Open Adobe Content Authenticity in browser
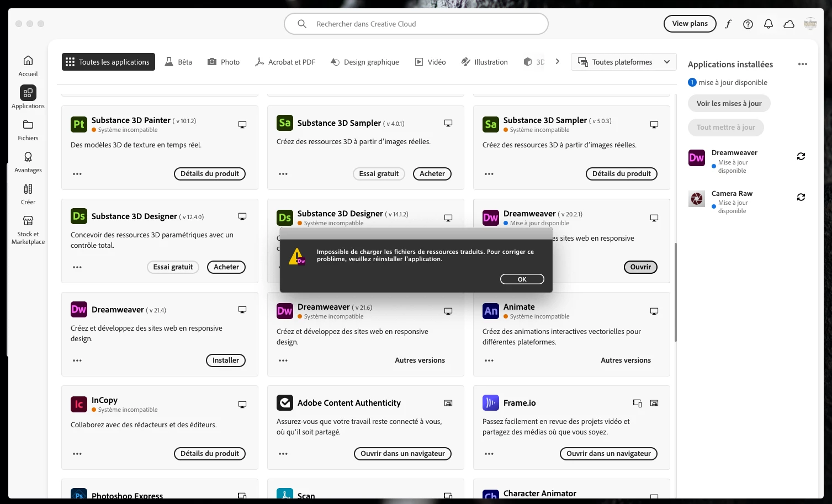Image resolution: width=832 pixels, height=504 pixels. (x=402, y=454)
